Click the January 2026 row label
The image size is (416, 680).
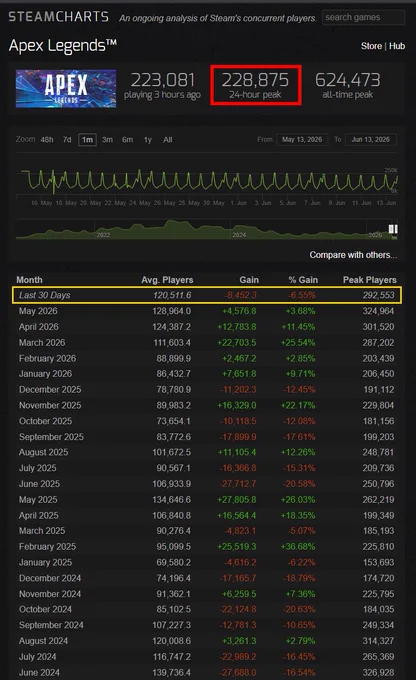(x=46, y=374)
